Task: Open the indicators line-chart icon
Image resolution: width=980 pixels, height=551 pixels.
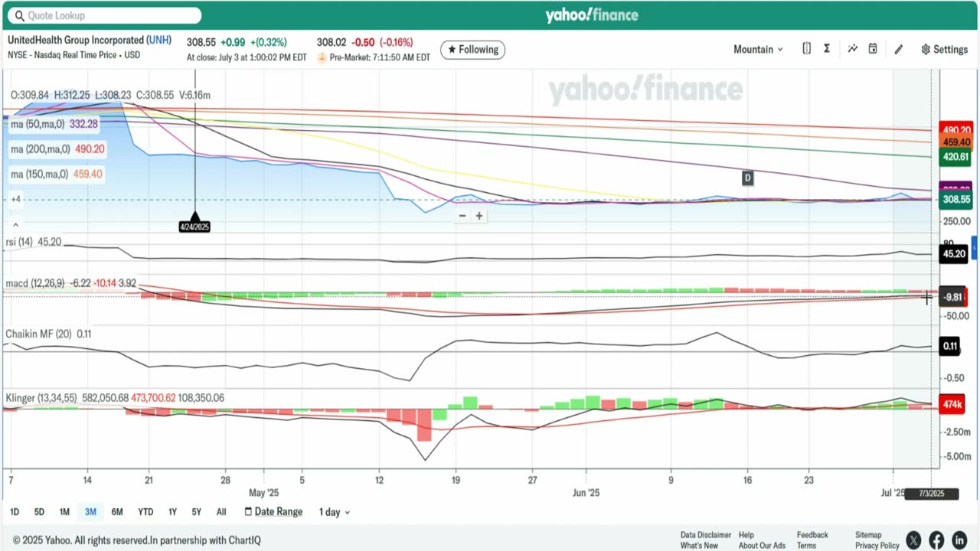Action: [852, 49]
